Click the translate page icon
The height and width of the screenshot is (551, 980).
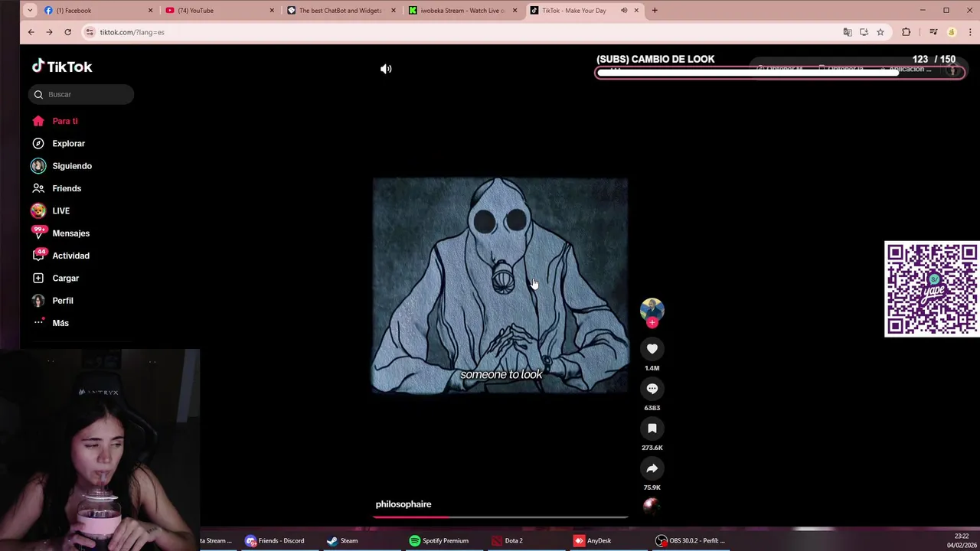848,32
